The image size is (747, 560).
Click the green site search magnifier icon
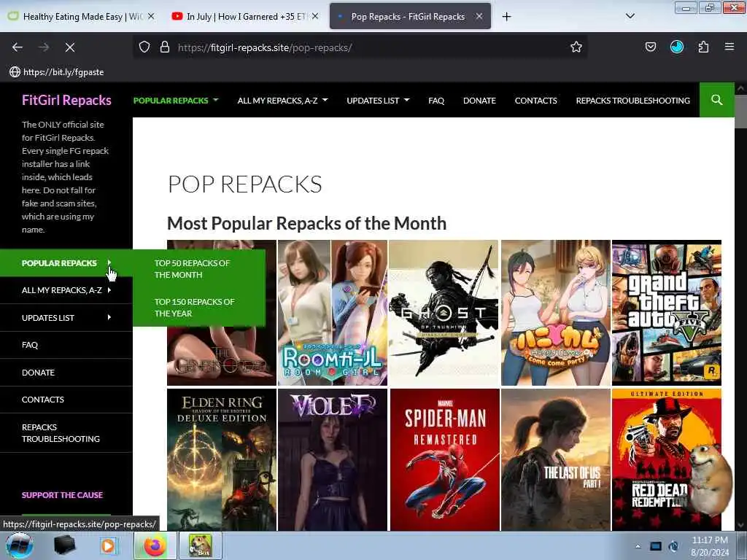click(716, 100)
